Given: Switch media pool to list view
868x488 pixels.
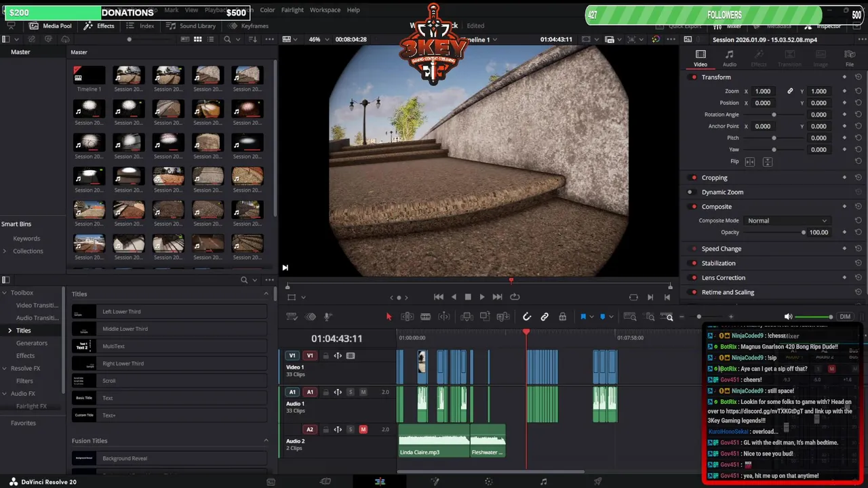Looking at the screenshot, I should 210,39.
